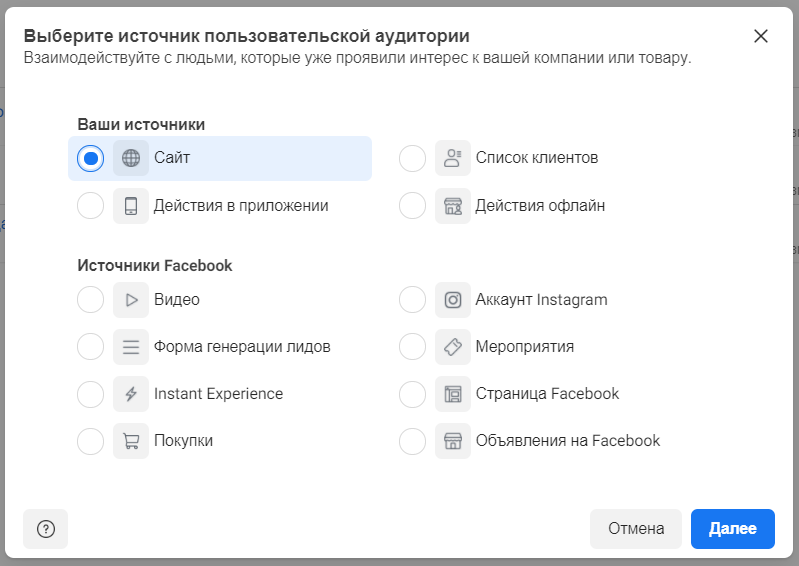Image resolution: width=799 pixels, height=566 pixels.
Task: Click the ticket icon for Мероприятия
Action: (453, 347)
